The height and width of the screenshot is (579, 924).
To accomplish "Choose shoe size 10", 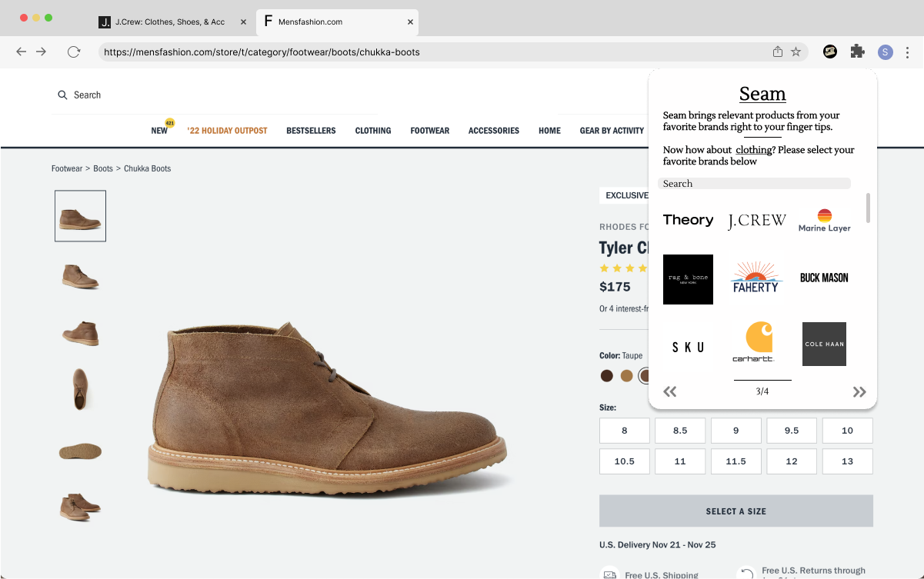I will 848,431.
